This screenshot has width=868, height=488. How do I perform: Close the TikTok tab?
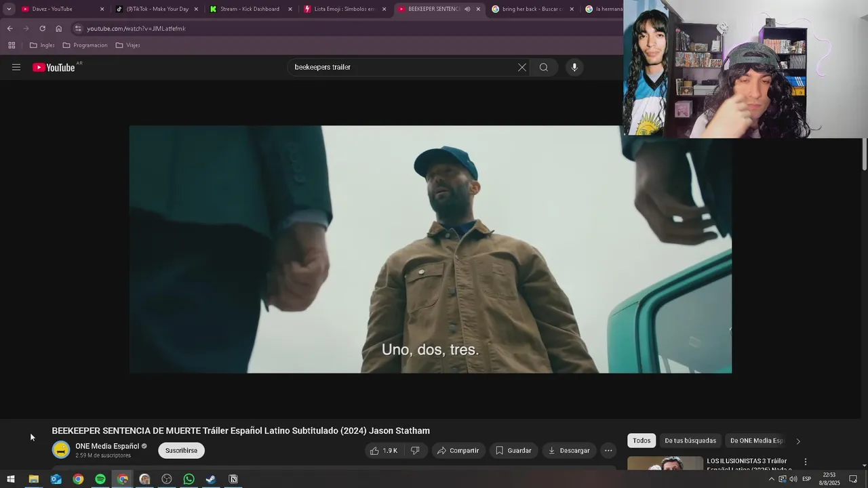[196, 9]
